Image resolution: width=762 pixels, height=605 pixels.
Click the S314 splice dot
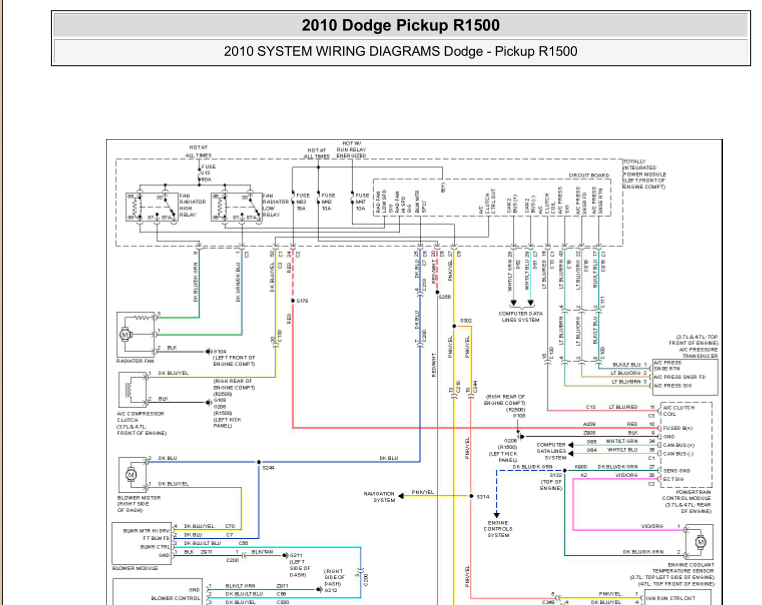[x=471, y=496]
